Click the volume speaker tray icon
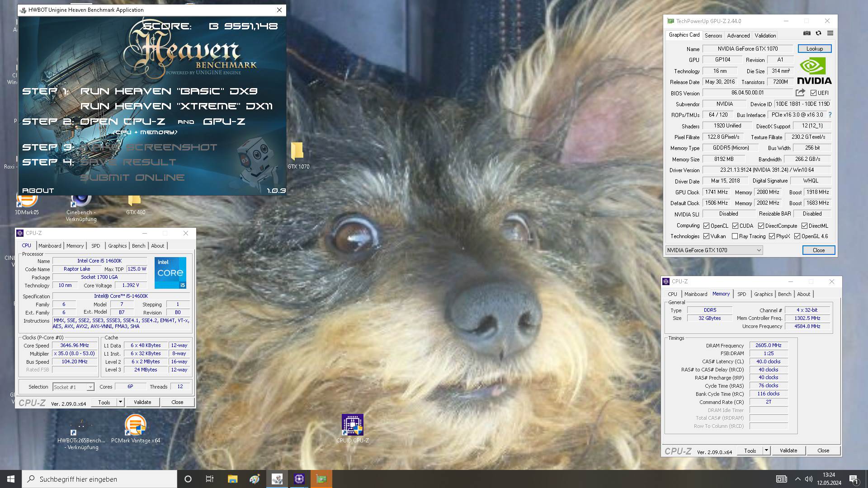Screen dimensions: 868x488 (809, 479)
